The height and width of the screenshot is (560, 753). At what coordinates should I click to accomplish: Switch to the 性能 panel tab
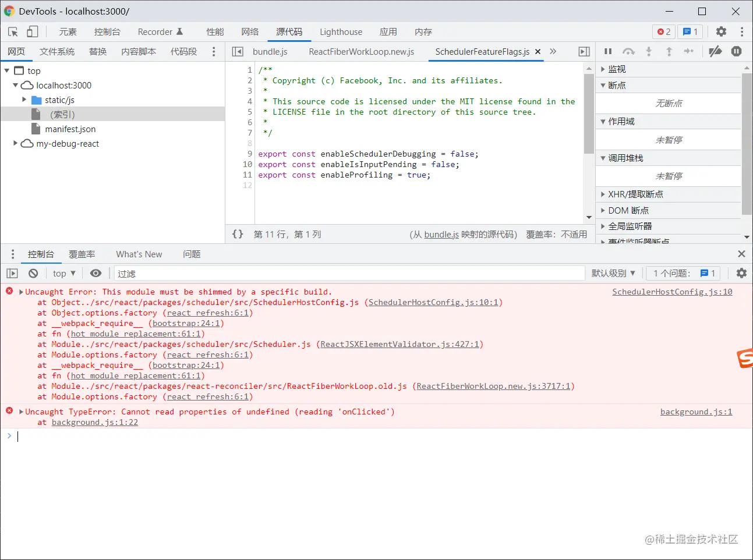[x=215, y=32]
